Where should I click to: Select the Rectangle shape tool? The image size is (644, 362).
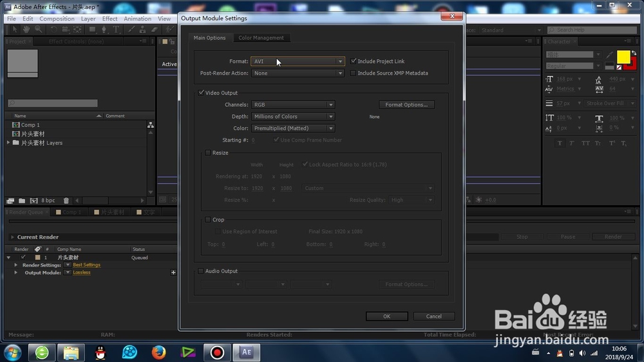coord(92,29)
